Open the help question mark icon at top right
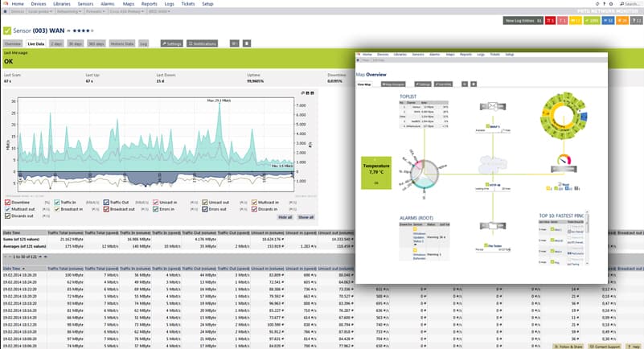 pyautogui.click(x=604, y=4)
